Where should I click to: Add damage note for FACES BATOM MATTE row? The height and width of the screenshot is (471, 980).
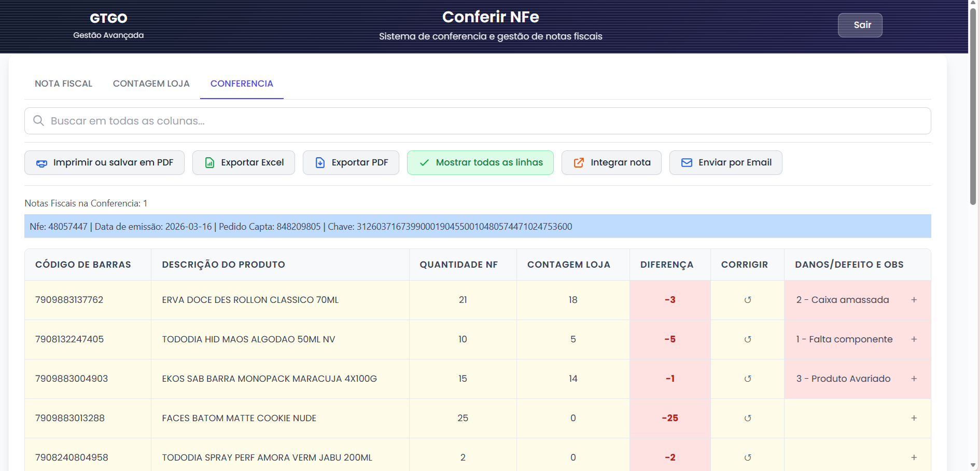pos(914,418)
